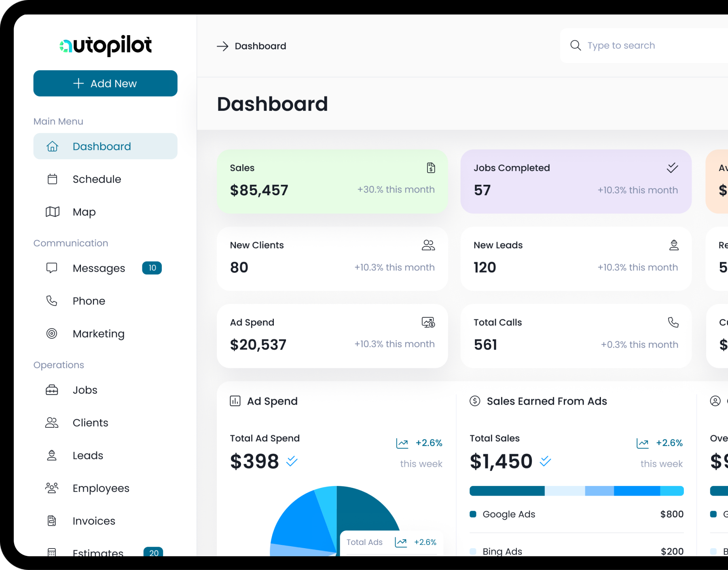Focus the Type to search field

(644, 46)
